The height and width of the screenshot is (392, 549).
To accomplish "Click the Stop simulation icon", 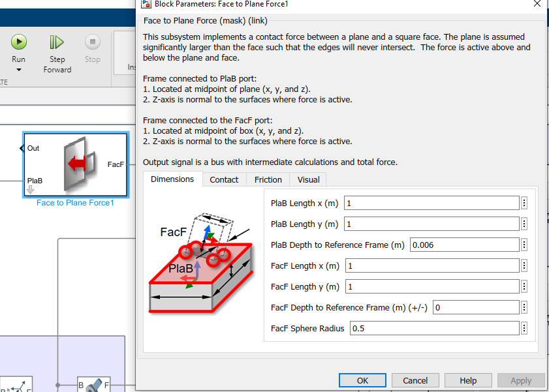I will 93,42.
